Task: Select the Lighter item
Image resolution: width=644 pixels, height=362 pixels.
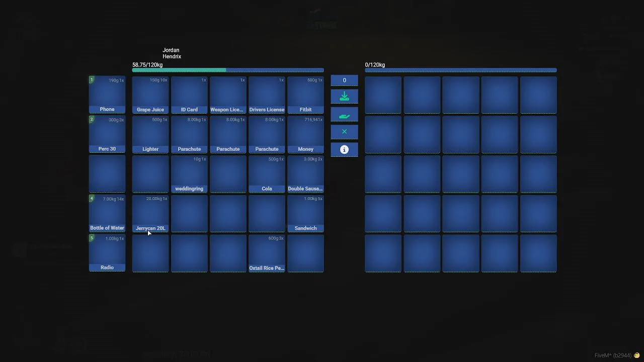Action: pos(150,134)
